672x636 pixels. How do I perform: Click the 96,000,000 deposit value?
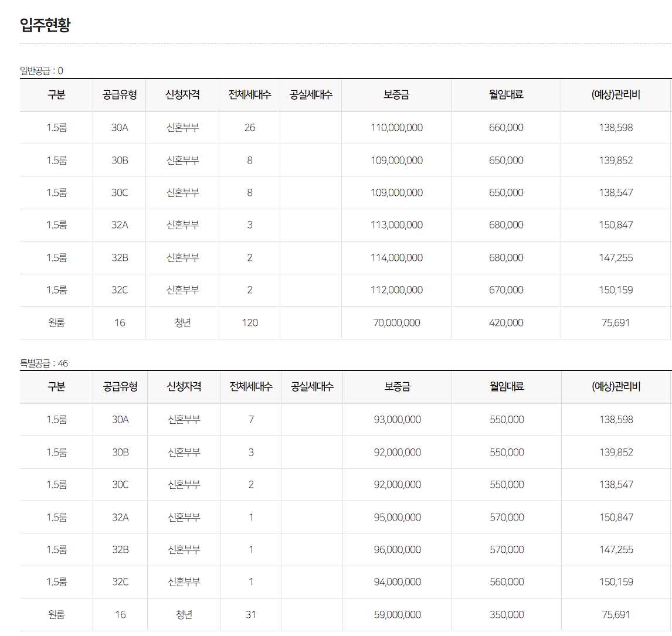pyautogui.click(x=398, y=549)
